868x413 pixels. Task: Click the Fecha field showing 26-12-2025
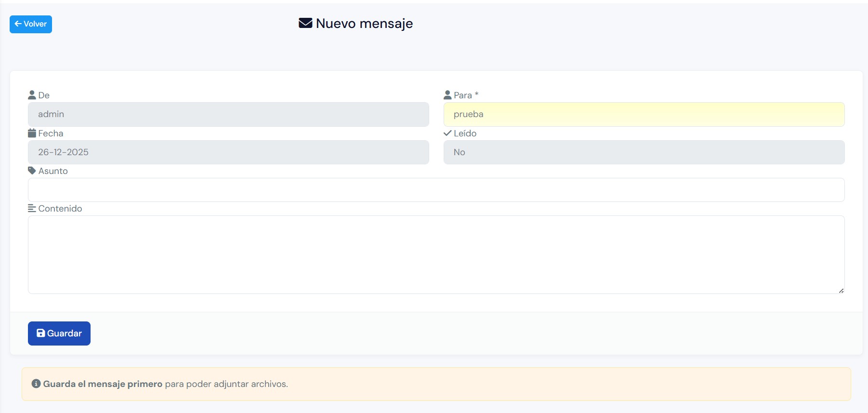click(x=228, y=152)
